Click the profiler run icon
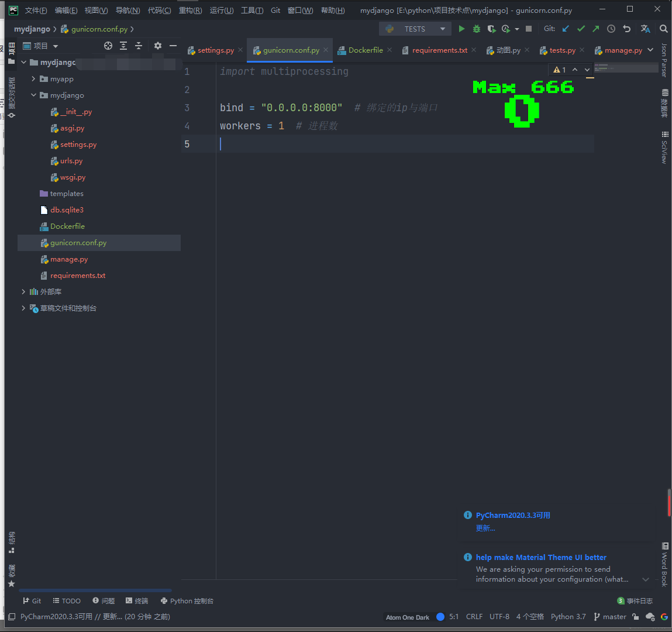 tap(506, 29)
